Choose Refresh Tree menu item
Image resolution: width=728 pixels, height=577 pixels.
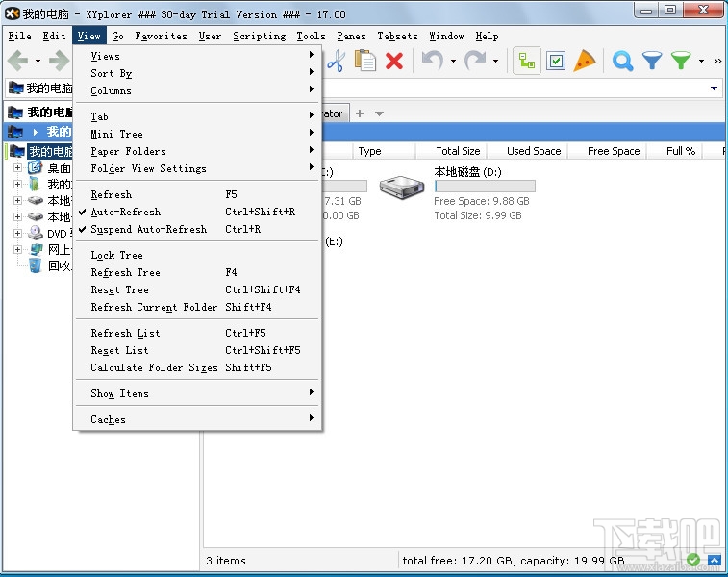tap(197, 272)
